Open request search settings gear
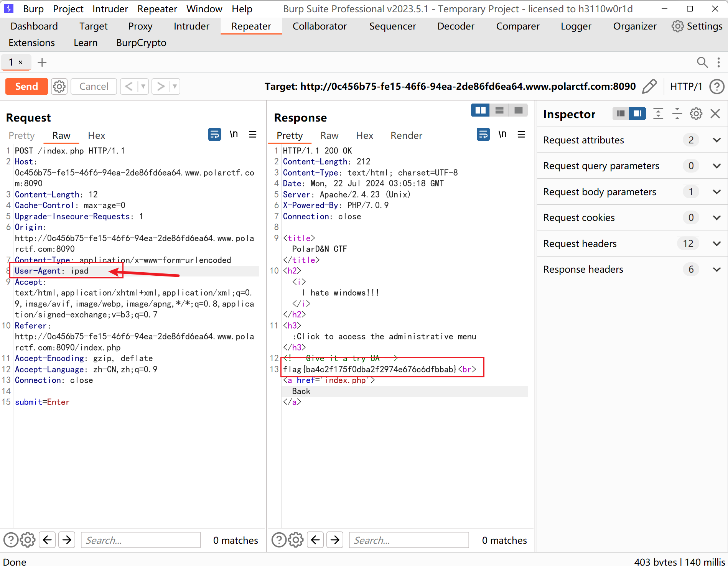The width and height of the screenshot is (728, 566). click(28, 540)
